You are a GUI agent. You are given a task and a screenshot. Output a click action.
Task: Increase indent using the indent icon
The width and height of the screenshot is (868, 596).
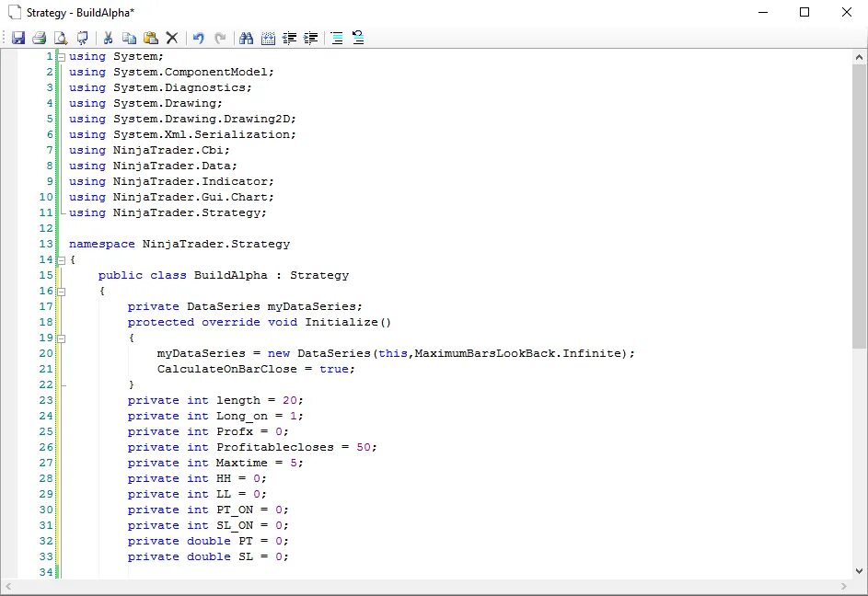point(311,38)
